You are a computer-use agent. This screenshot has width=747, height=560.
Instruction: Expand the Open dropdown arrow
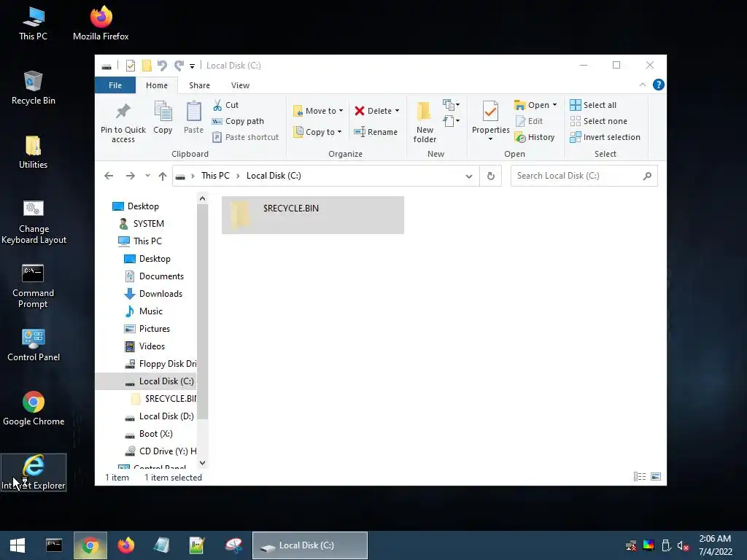click(554, 105)
